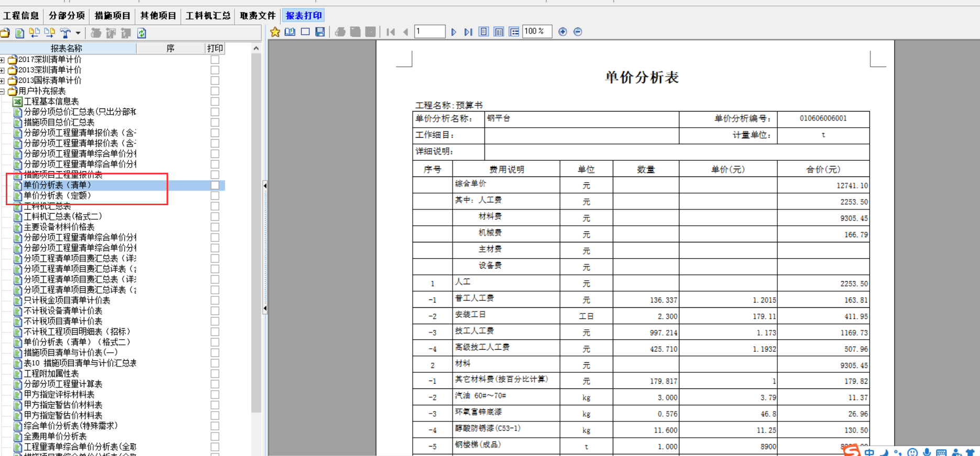Viewport: 980px width, 456px height.
Task: Click the open folder icon in left toolbar
Action: click(5, 33)
